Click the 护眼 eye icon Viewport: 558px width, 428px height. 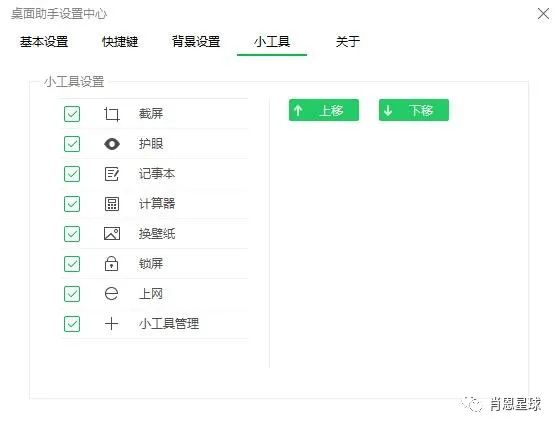click(x=112, y=144)
